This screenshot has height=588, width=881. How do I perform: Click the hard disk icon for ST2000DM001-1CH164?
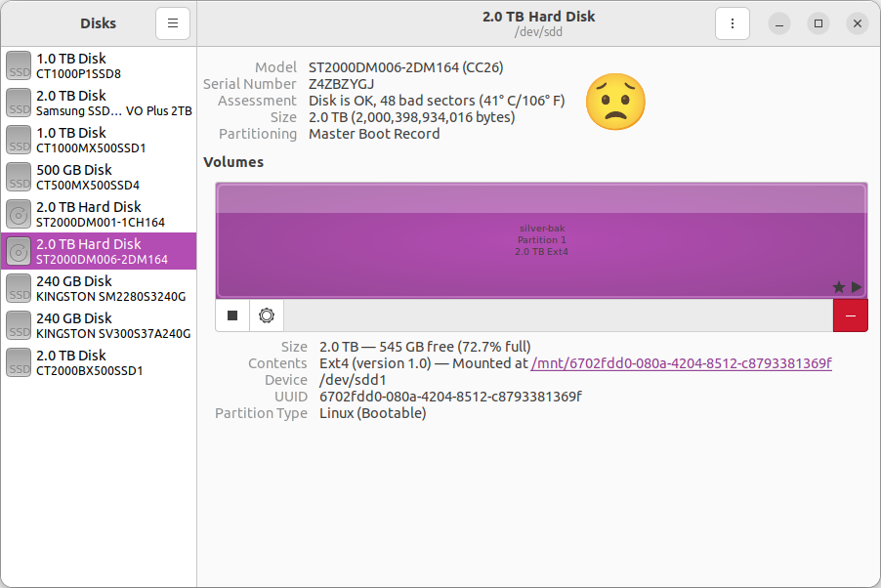[18, 214]
